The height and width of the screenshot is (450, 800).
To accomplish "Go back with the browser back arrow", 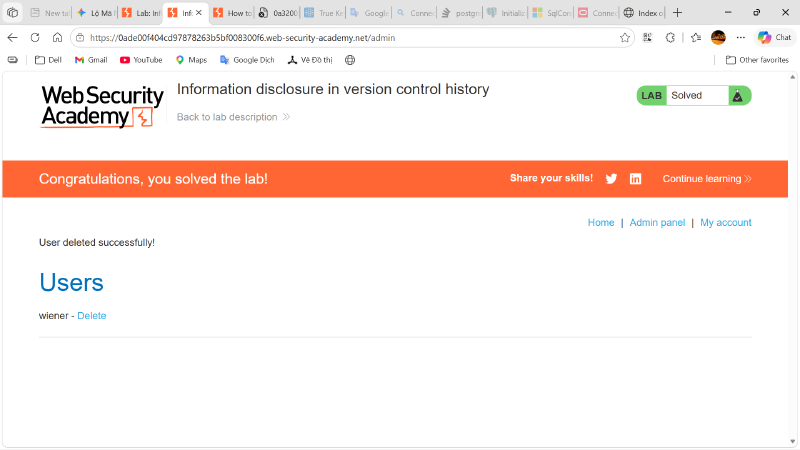I will [12, 37].
